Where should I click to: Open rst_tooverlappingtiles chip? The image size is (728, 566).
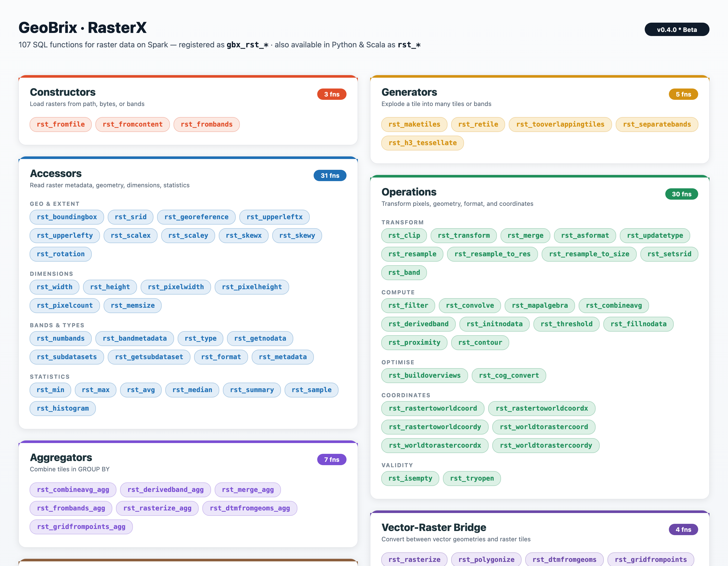click(560, 125)
